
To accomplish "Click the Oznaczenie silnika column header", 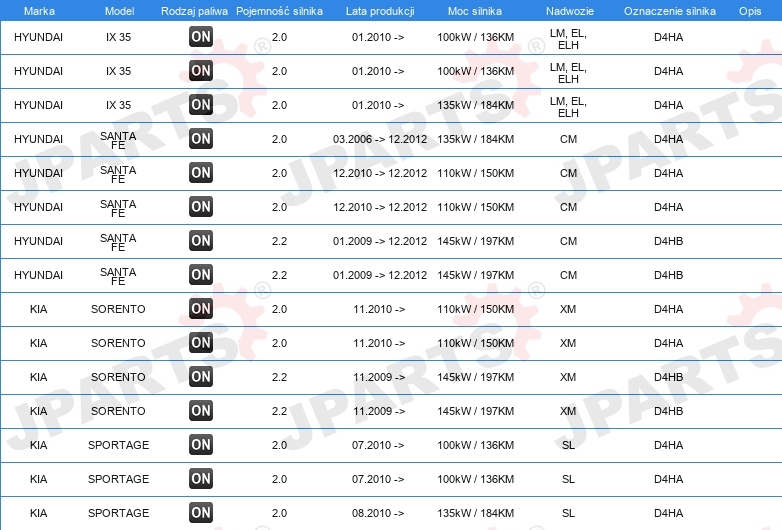I will tap(669, 11).
